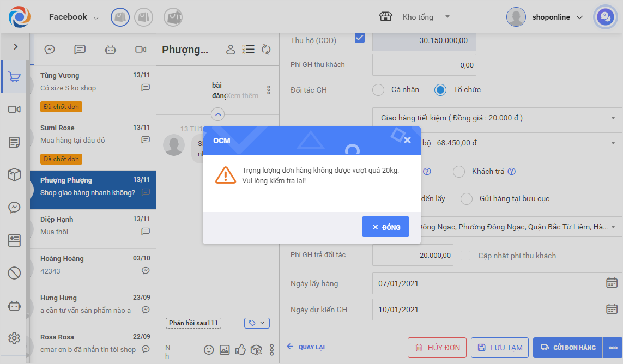Collapse the post preview with the up chevron
The width and height of the screenshot is (623, 364).
(217, 114)
